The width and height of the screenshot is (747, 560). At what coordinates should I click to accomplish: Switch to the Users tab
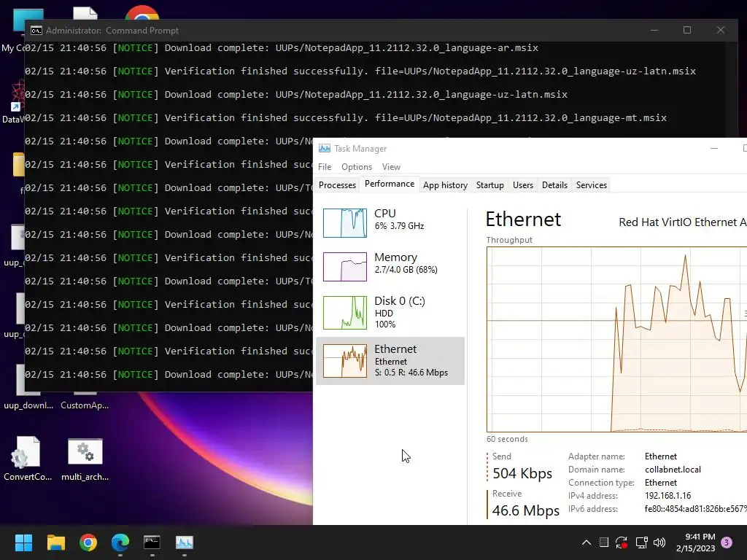tap(522, 184)
